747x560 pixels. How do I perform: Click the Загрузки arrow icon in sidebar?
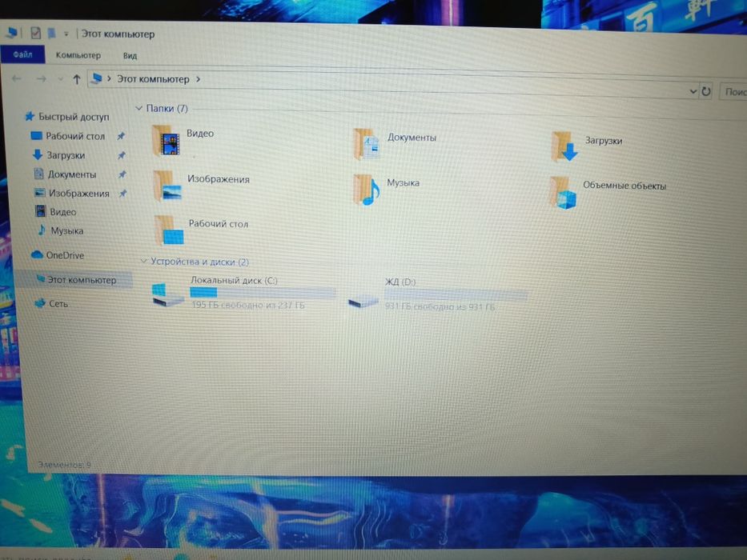(x=37, y=154)
